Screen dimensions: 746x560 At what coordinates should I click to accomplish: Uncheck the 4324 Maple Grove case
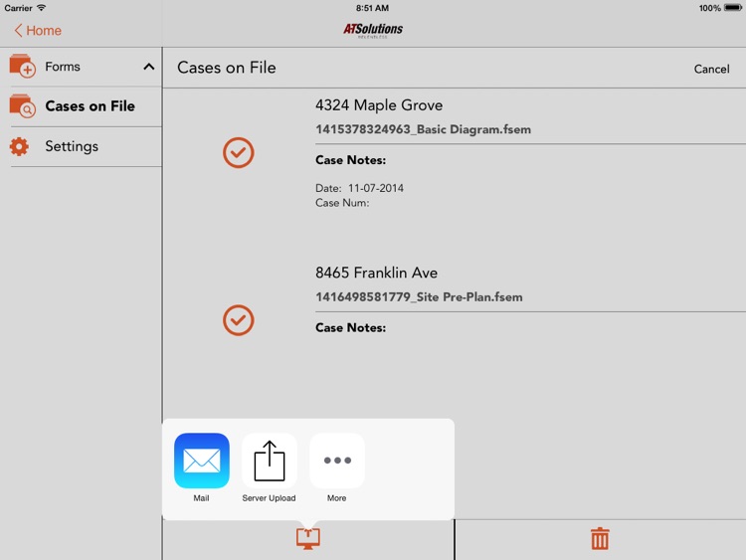click(x=239, y=153)
